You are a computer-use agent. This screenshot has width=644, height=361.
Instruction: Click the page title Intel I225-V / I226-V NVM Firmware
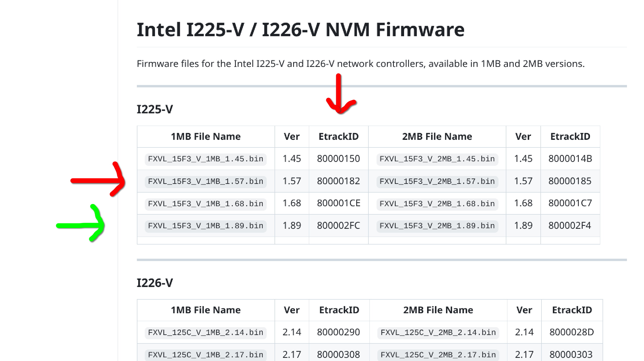pos(300,29)
